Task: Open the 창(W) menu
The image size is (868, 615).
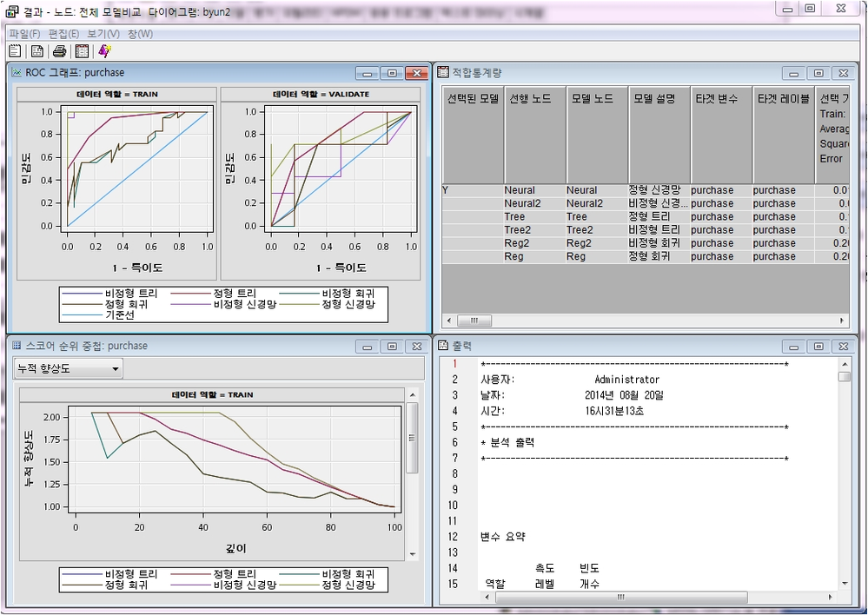Action: [x=140, y=34]
